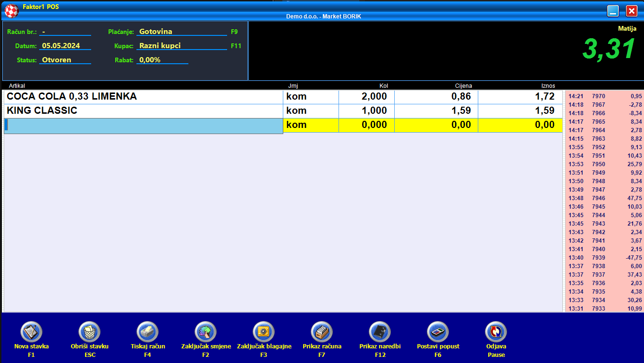644x363 pixels.
Task: Click the Postavi popust icon
Action: point(438,332)
